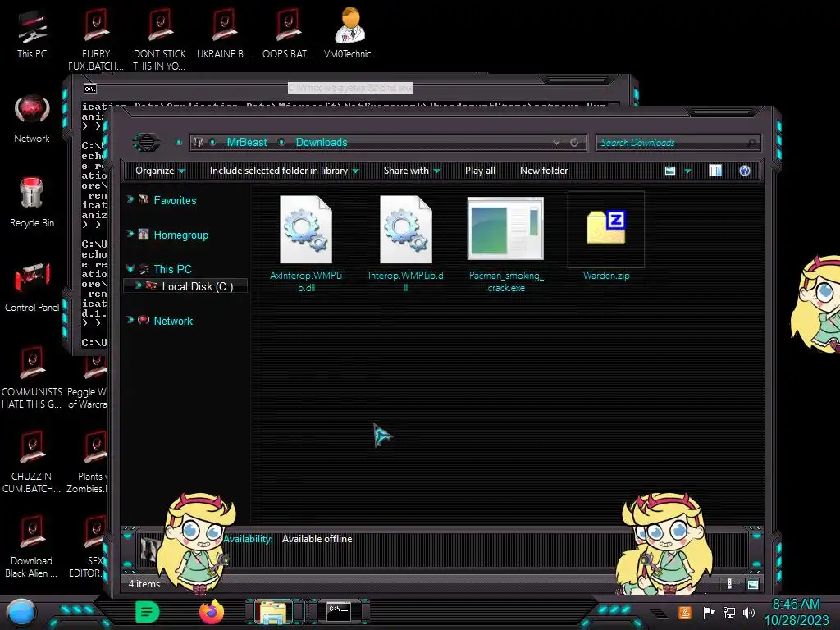The height and width of the screenshot is (630, 840).
Task: Click Command Prompt window system icon
Action: (x=90, y=89)
